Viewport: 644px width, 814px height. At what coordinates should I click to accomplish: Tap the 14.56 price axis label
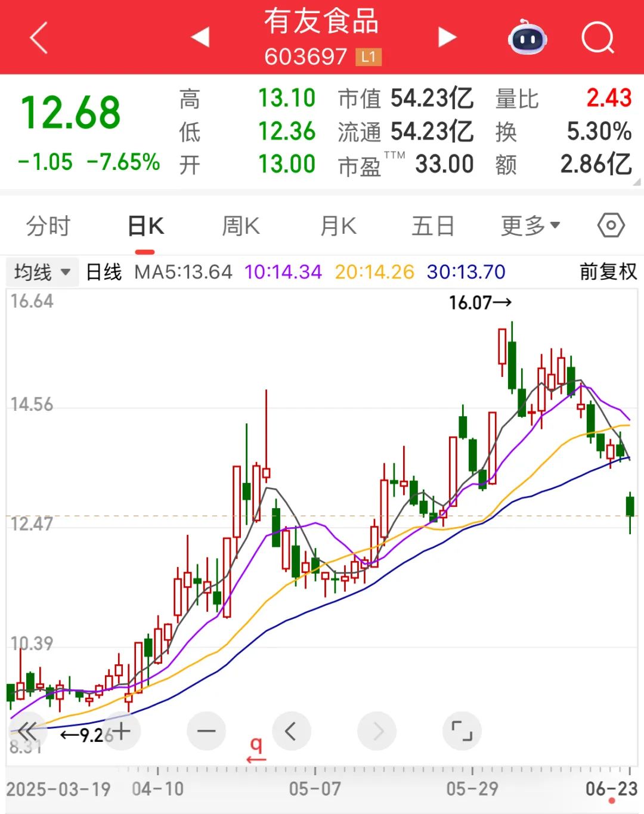coord(32,405)
